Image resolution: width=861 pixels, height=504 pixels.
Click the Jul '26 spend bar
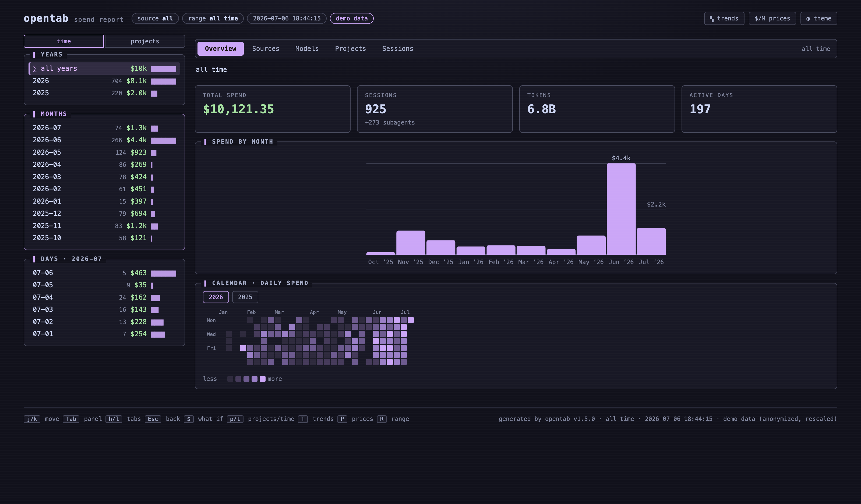click(x=651, y=242)
